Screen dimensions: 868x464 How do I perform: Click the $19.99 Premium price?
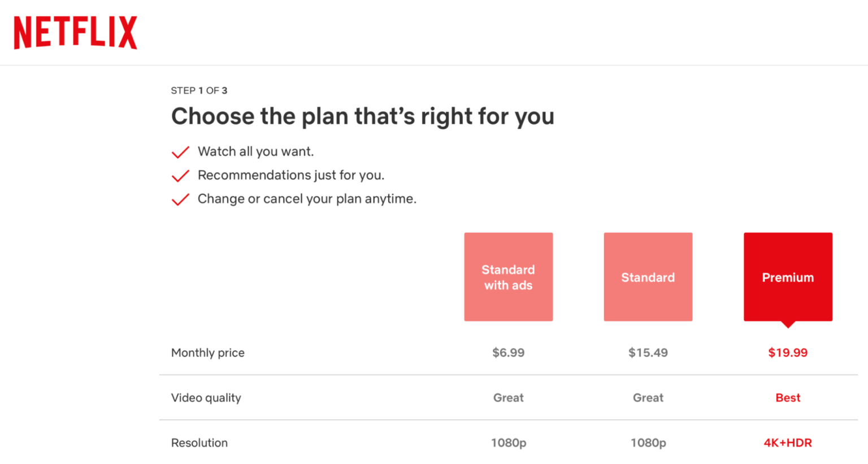(x=788, y=352)
